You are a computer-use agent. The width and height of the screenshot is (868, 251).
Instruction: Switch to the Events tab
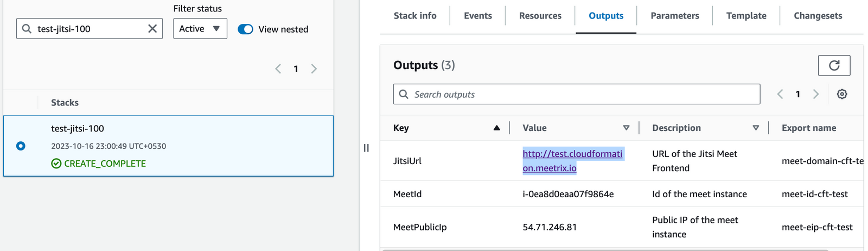[x=478, y=16]
